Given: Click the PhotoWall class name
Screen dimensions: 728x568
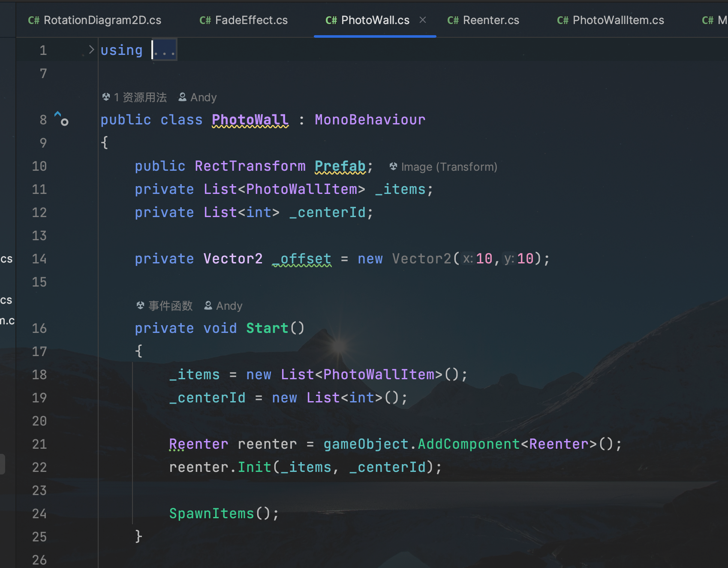Looking at the screenshot, I should 250,120.
